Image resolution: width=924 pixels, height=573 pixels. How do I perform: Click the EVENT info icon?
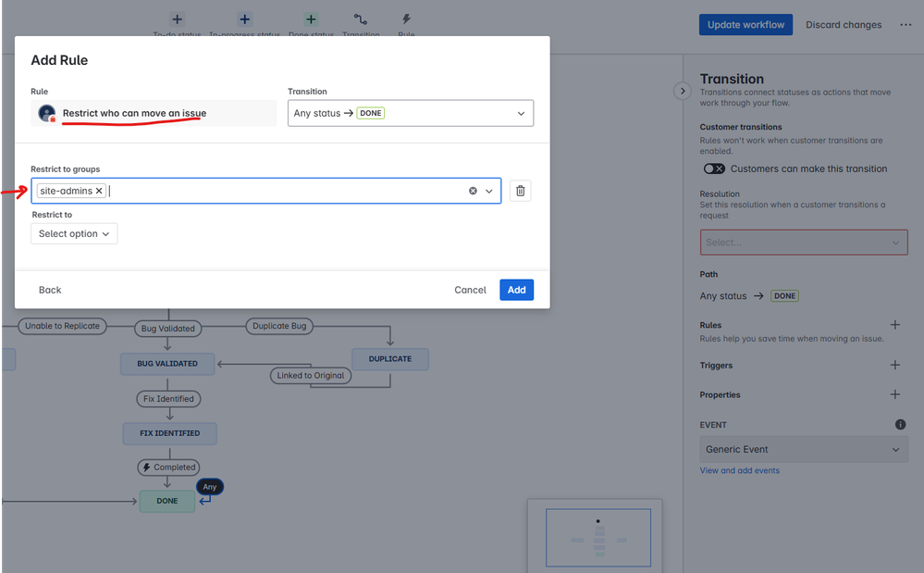[901, 425]
